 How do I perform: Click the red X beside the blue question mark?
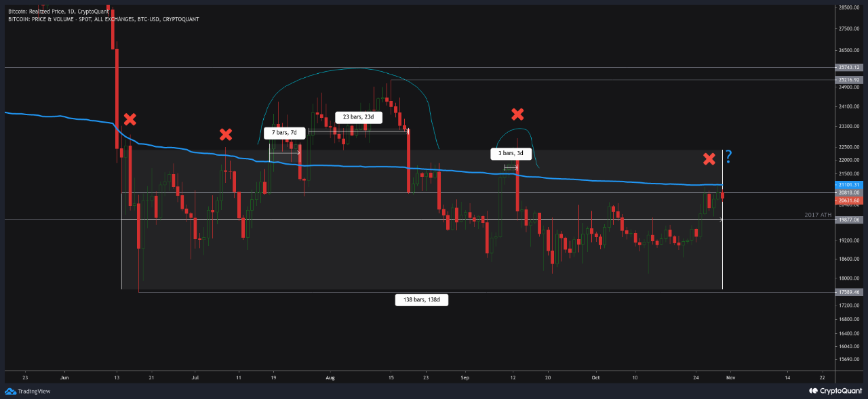tap(709, 159)
